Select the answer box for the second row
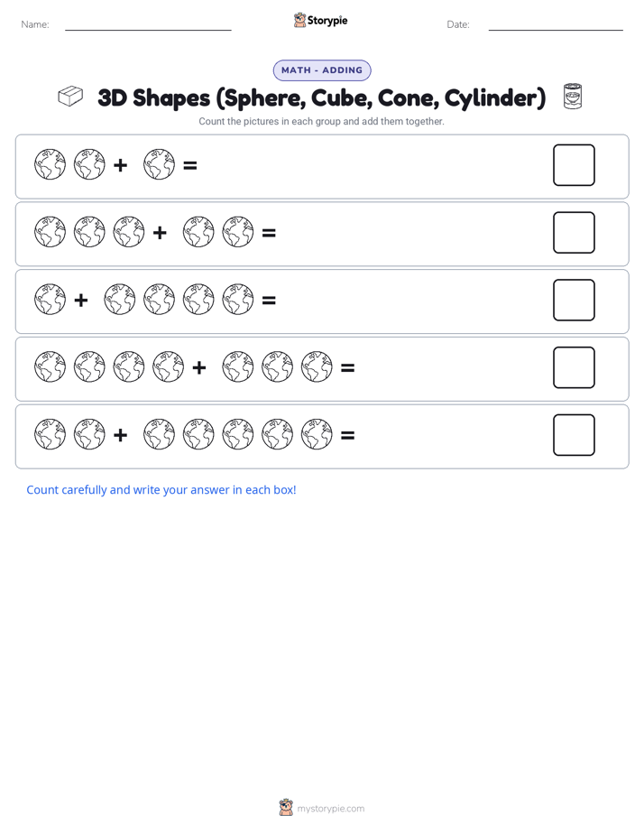The height and width of the screenshot is (834, 644). point(574,233)
